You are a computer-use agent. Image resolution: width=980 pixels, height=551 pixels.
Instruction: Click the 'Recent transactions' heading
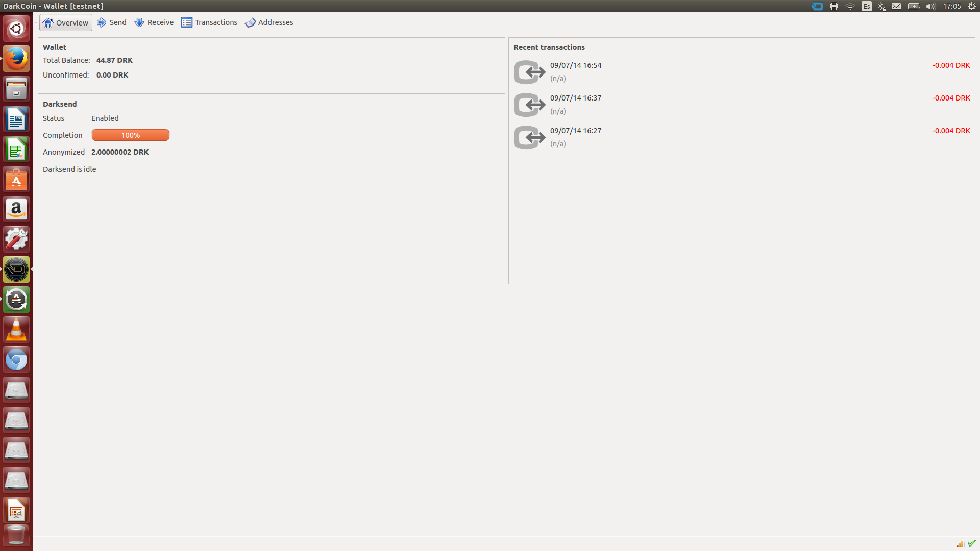tap(549, 47)
